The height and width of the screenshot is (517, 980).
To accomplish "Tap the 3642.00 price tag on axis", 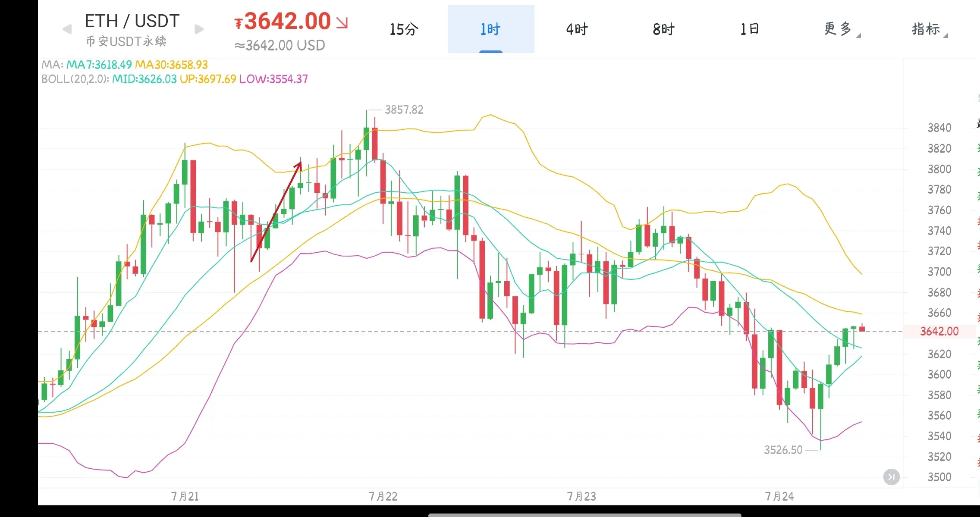I will (939, 331).
